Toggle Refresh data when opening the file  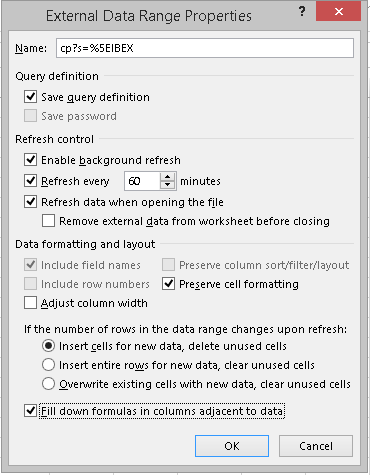pos(30,202)
